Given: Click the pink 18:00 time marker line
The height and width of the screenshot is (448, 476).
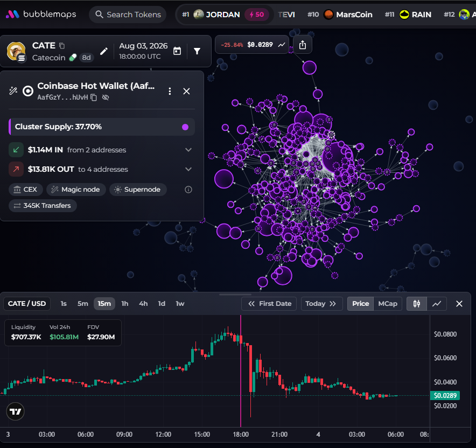Looking at the screenshot, I should pos(241,370).
